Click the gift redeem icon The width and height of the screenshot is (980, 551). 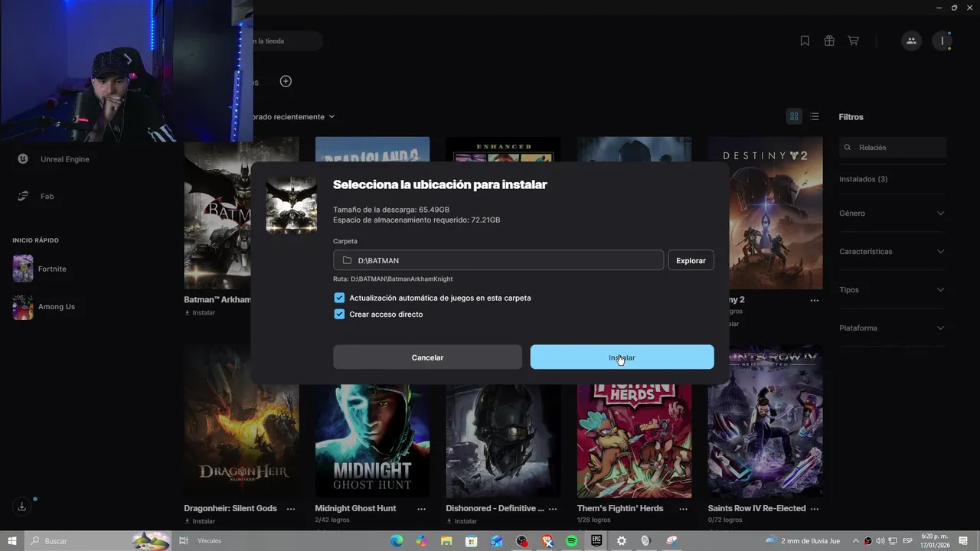[x=829, y=41]
